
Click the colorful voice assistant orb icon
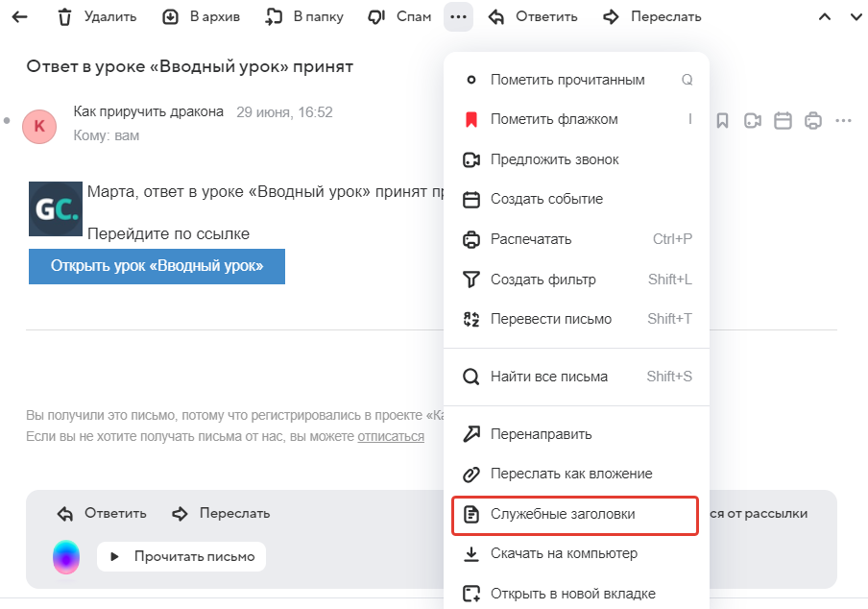point(66,556)
